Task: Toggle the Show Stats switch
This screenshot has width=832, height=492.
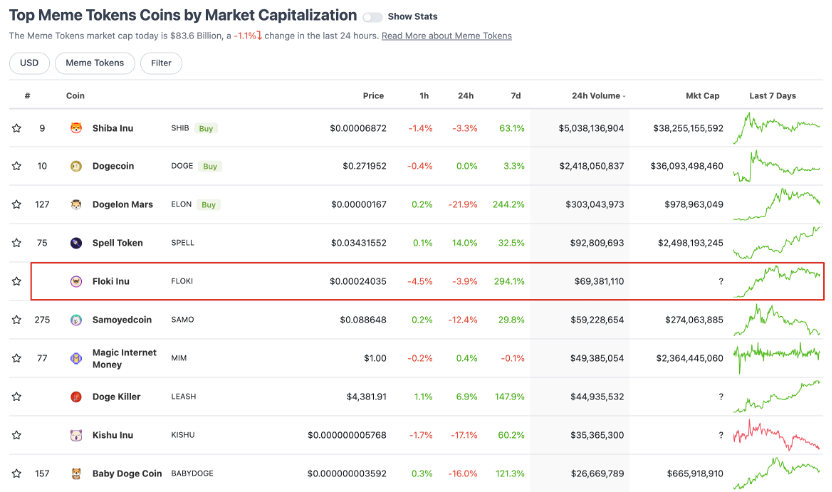Action: pos(372,17)
